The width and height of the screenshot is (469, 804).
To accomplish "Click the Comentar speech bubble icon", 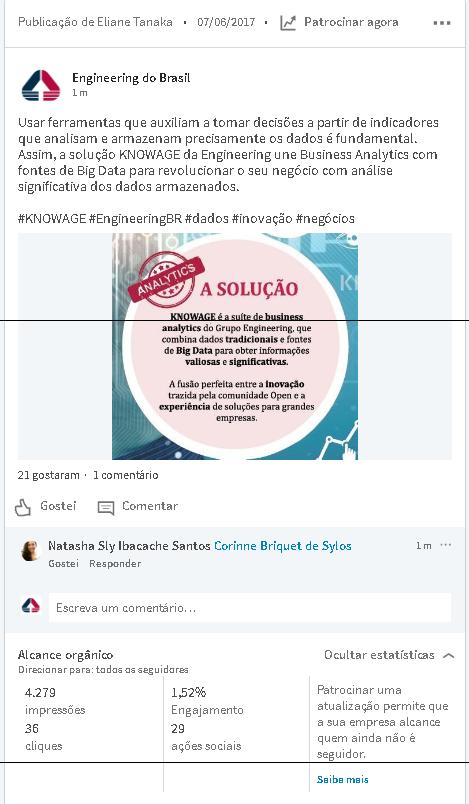I will pyautogui.click(x=106, y=508).
